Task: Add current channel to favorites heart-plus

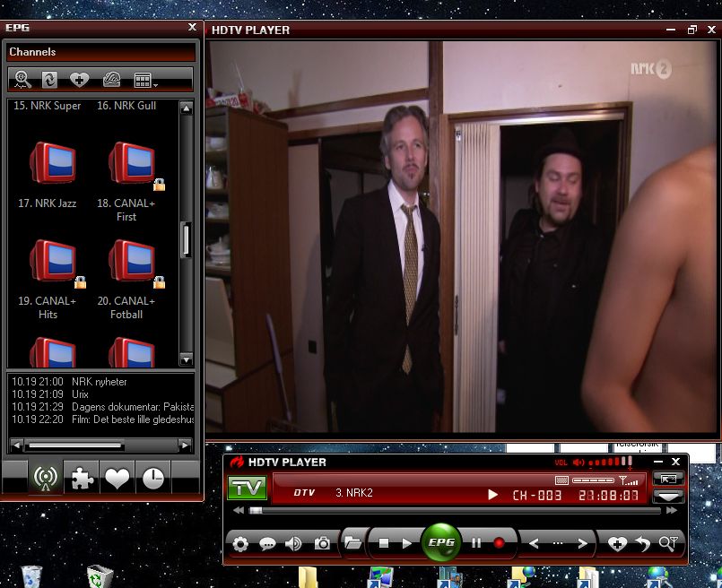Action: point(617,544)
